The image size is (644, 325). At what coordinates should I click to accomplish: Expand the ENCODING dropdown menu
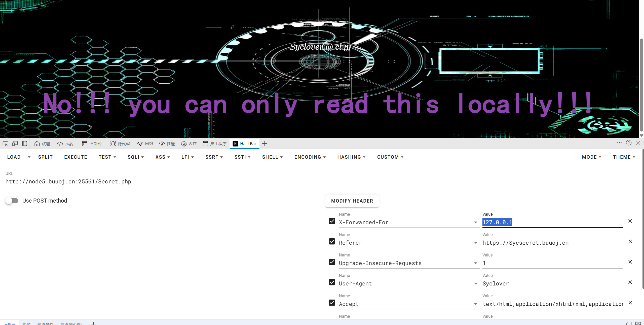(310, 157)
